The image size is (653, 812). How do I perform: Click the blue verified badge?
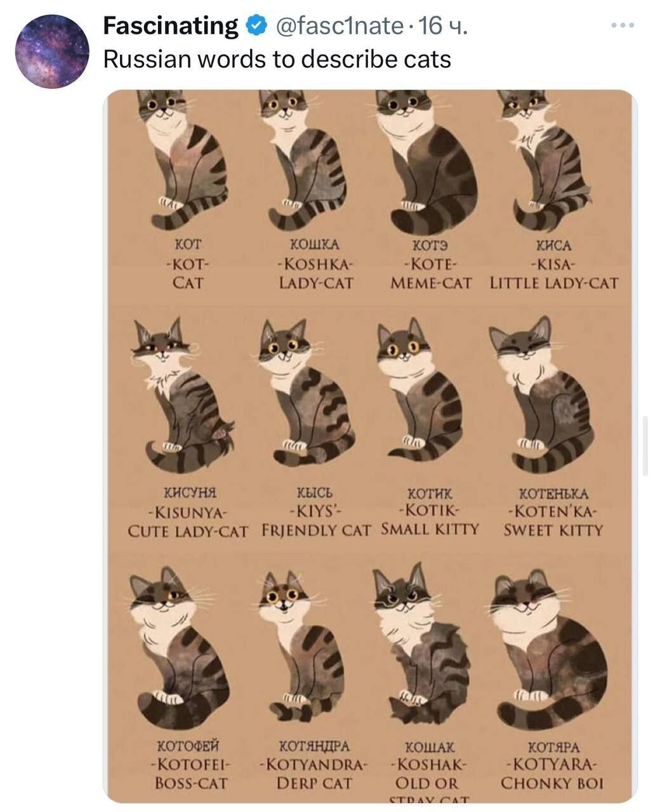[x=255, y=26]
